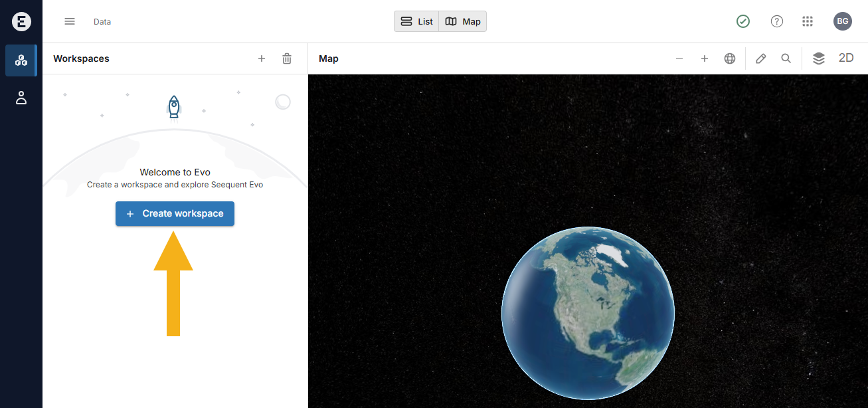Open the user admin sidebar icon
Viewport: 868px width, 408px height.
coord(21,98)
